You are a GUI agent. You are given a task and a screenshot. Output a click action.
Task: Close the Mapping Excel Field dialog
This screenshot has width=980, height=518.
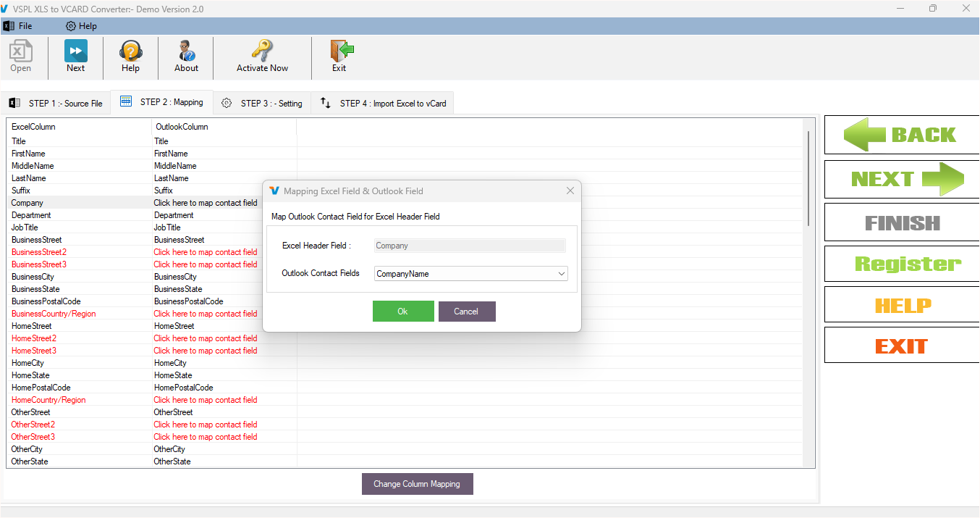point(570,191)
